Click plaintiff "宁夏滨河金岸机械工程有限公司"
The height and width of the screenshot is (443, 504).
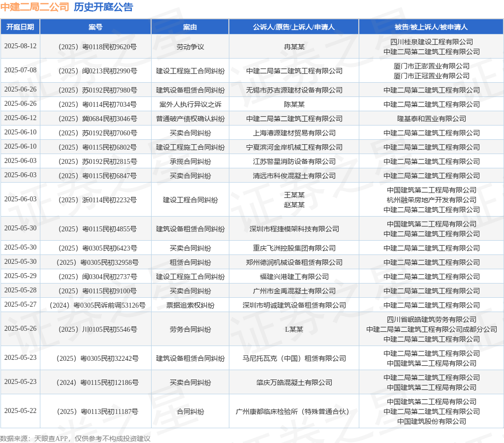[x=294, y=148]
